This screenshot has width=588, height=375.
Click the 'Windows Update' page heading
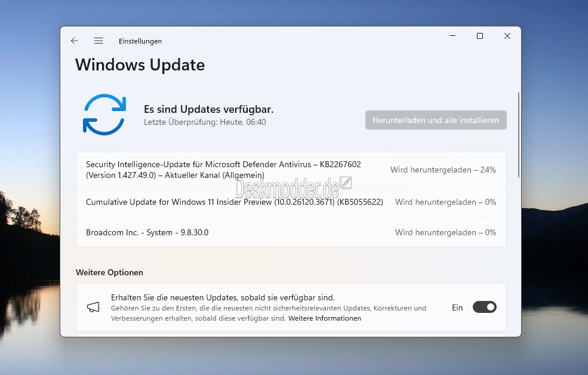point(140,65)
